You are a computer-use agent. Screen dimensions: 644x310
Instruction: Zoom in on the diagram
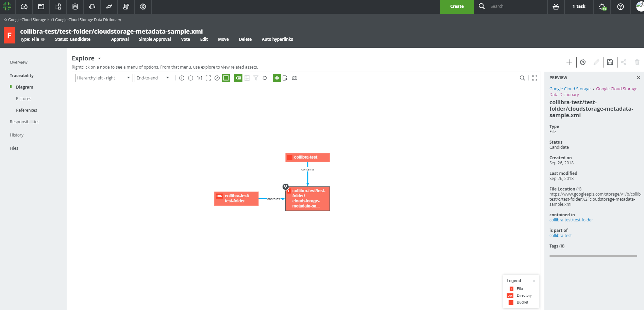[182, 78]
